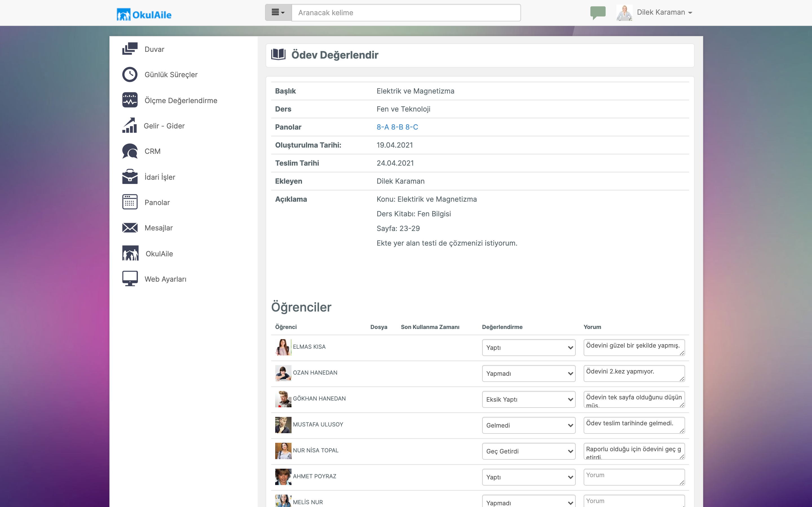The height and width of the screenshot is (507, 812).
Task: Click the Aranacak kelime search field
Action: click(x=406, y=13)
